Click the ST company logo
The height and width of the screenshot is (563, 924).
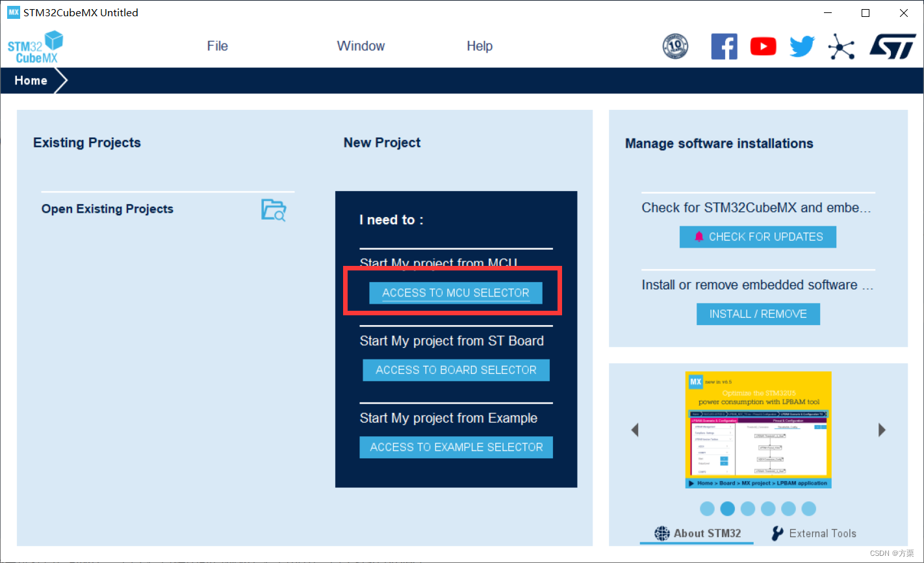coord(893,47)
